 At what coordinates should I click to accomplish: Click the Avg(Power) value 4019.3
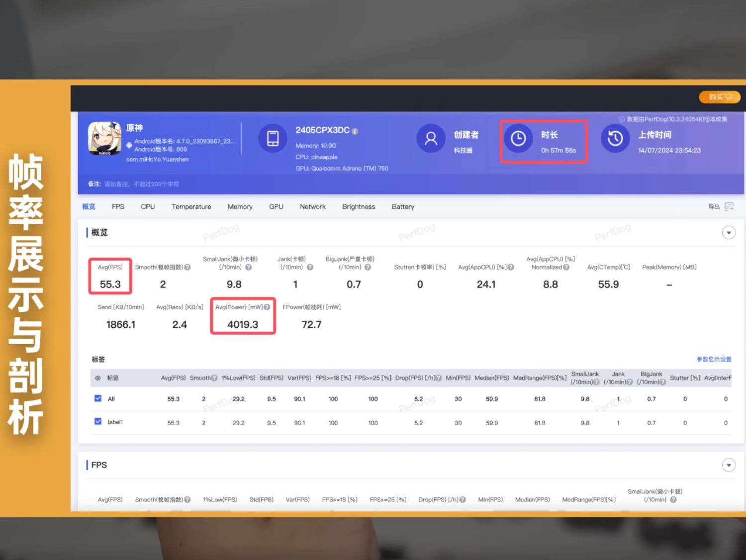(x=243, y=324)
